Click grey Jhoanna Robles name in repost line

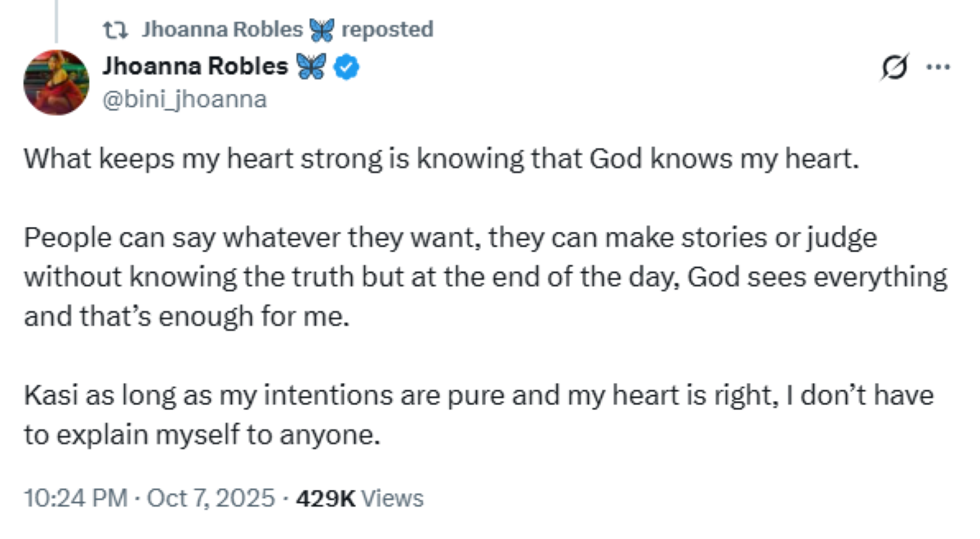[x=222, y=30]
